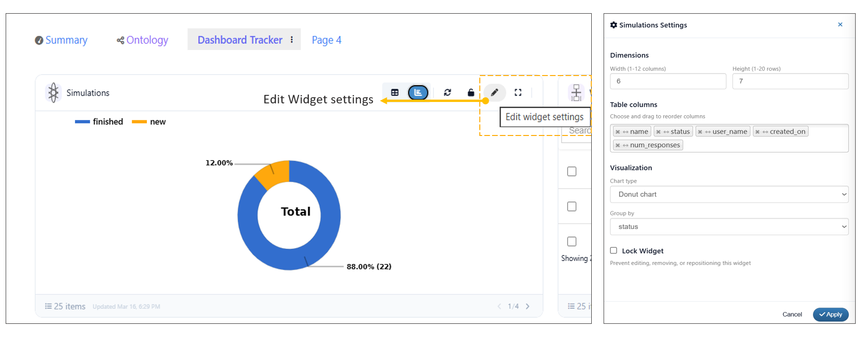Screen dimensions: 868x338
Task: Open edit widget settings pencil icon
Action: 494,93
